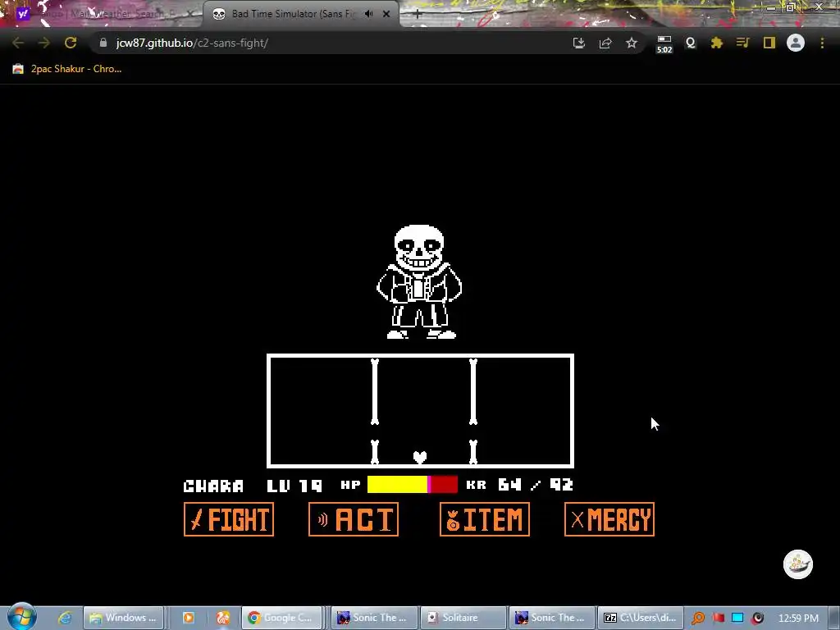The width and height of the screenshot is (840, 630).
Task: Open Chrome three-dot menu
Action: pyautogui.click(x=822, y=43)
